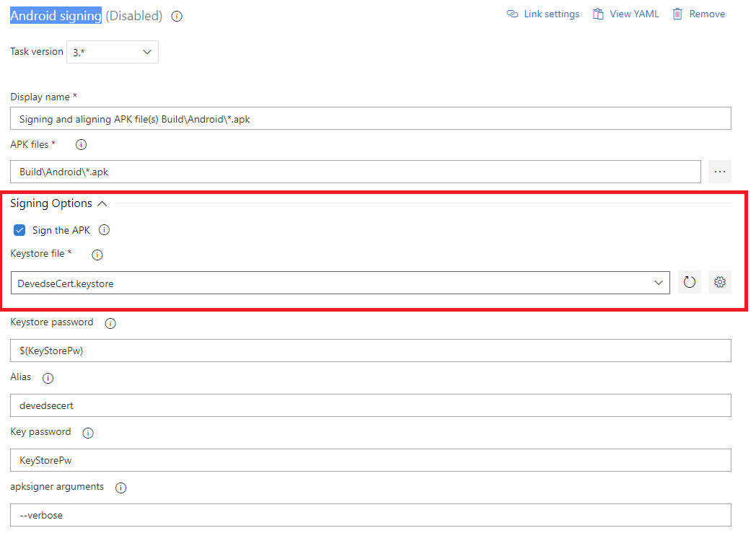Collapse the Signing Options section

pos(102,203)
